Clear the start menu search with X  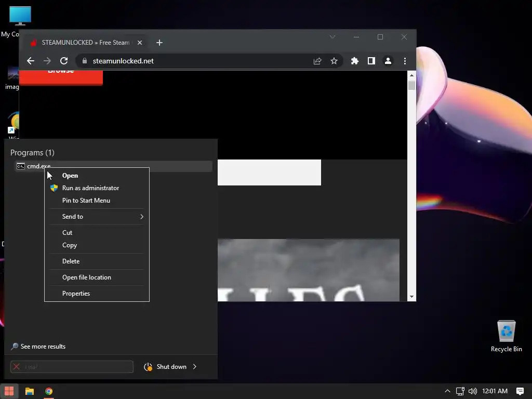point(16,366)
